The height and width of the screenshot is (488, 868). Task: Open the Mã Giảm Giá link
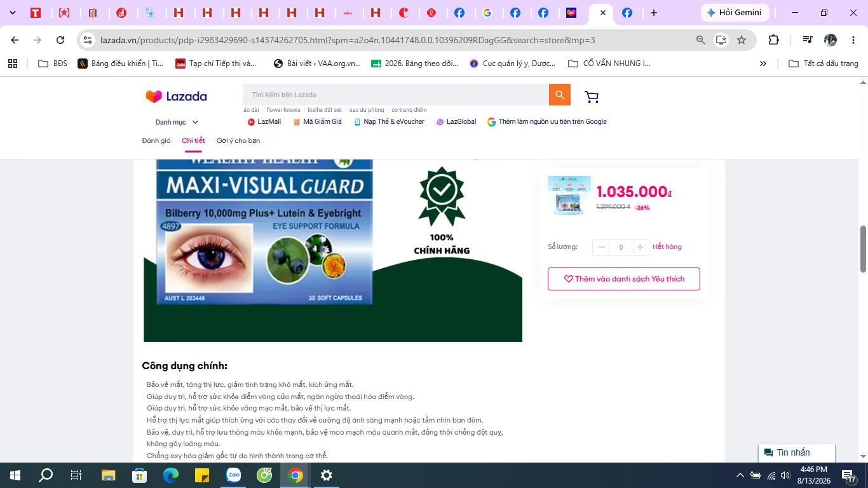coord(318,122)
